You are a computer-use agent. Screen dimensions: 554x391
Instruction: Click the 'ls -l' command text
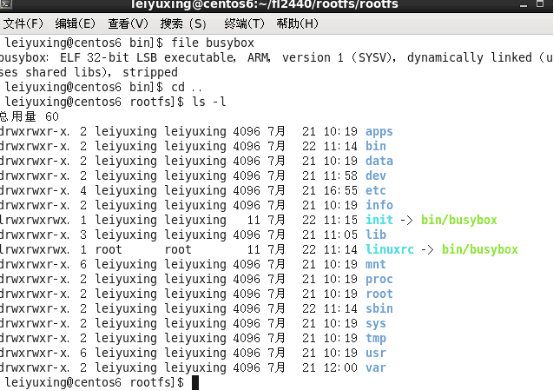click(209, 102)
